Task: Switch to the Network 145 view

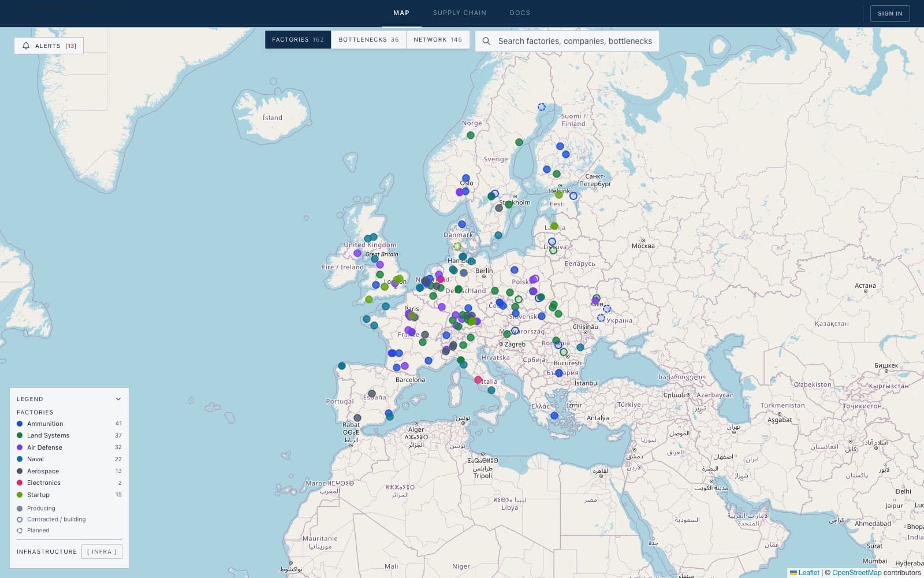Action: (438, 40)
